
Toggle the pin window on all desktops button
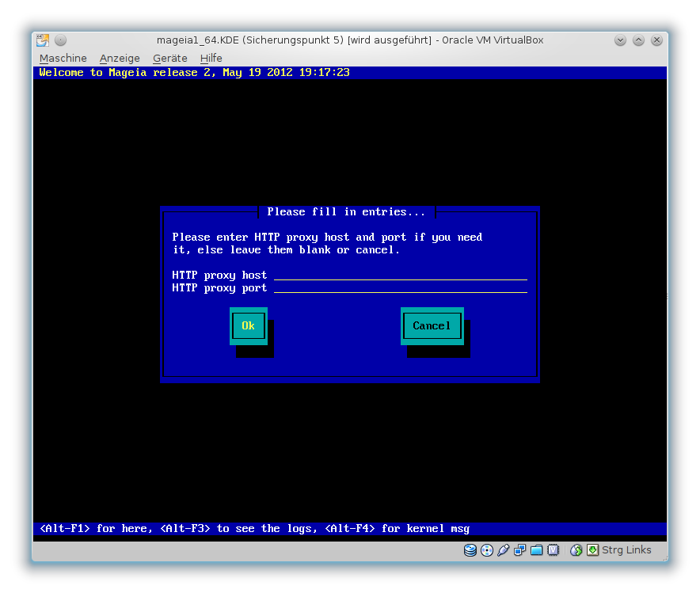tap(61, 40)
